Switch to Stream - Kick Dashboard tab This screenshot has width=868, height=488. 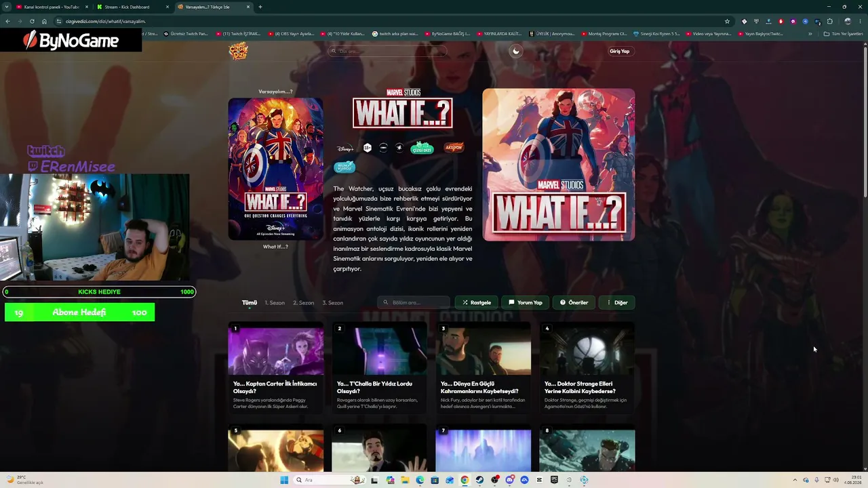(x=132, y=7)
